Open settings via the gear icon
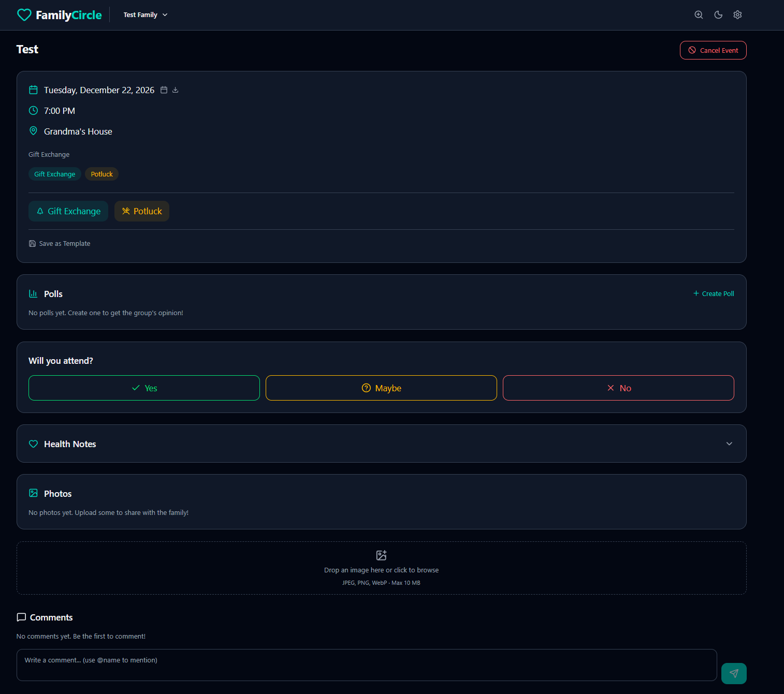This screenshot has width=784, height=694. click(x=737, y=15)
